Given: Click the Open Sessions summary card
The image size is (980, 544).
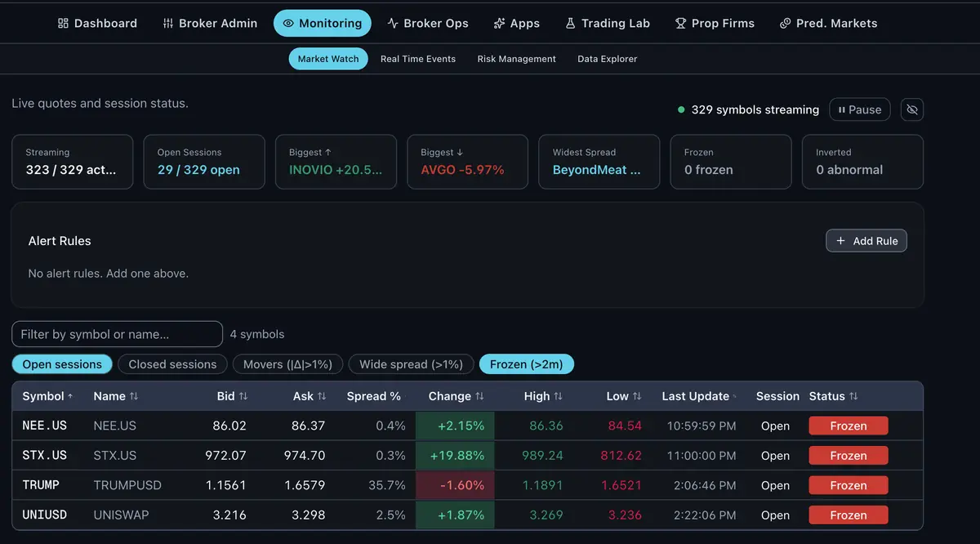Looking at the screenshot, I should (204, 162).
